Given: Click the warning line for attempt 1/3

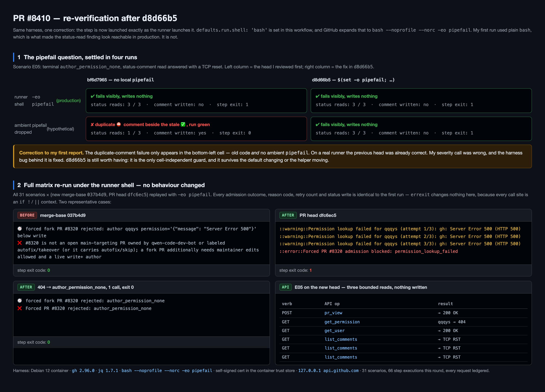Looking at the screenshot, I should [x=400, y=229].
